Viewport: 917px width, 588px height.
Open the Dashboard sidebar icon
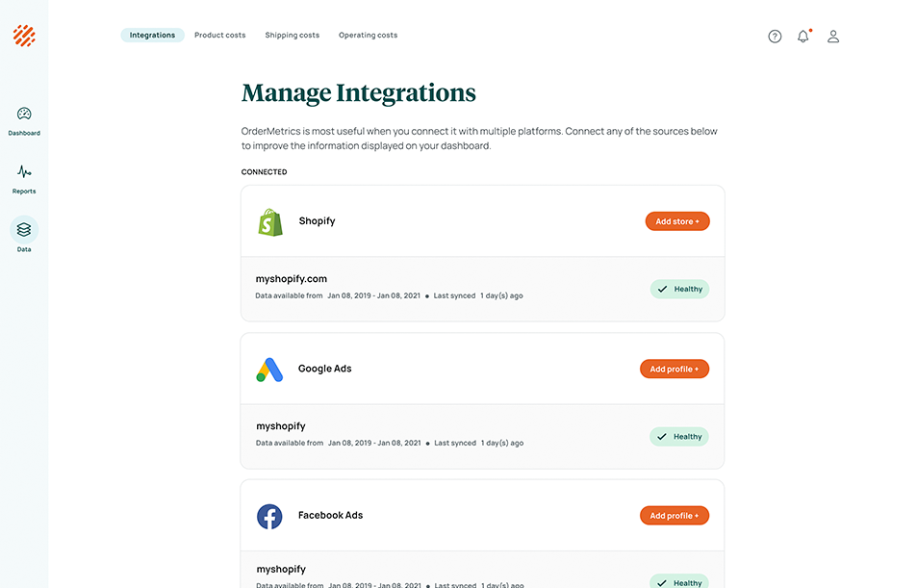(24, 114)
